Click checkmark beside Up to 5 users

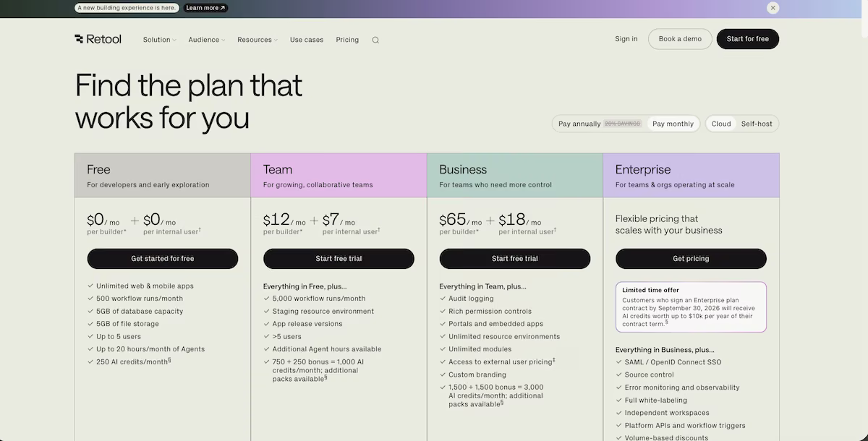[90, 337]
